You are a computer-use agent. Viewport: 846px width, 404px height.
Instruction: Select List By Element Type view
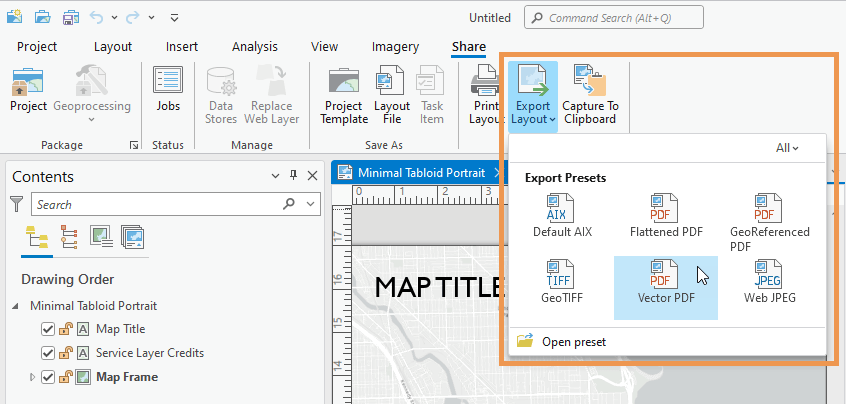click(x=69, y=237)
